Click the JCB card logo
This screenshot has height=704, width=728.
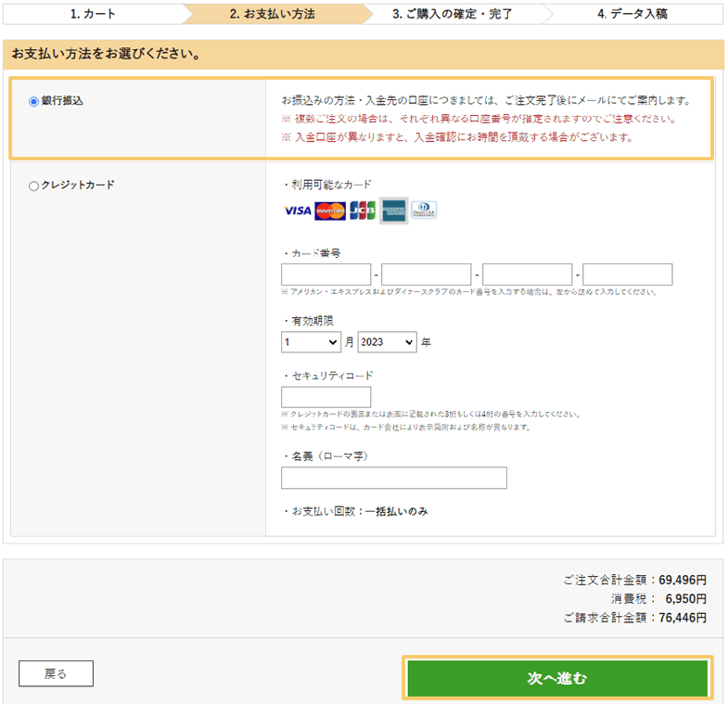(363, 211)
